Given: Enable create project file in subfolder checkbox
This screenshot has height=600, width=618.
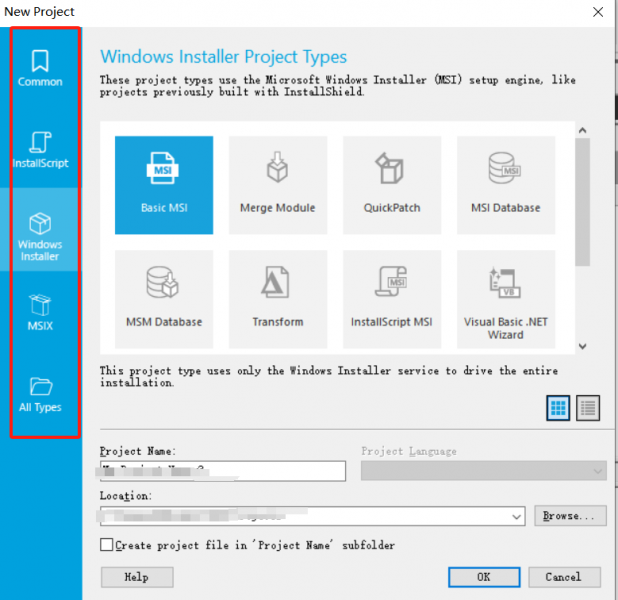Looking at the screenshot, I should tap(107, 545).
